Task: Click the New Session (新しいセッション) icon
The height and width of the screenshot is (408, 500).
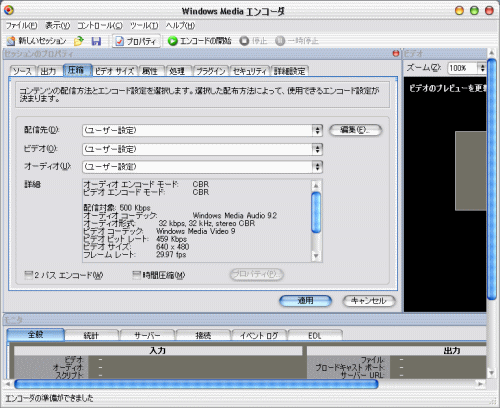Action: pyautogui.click(x=11, y=41)
